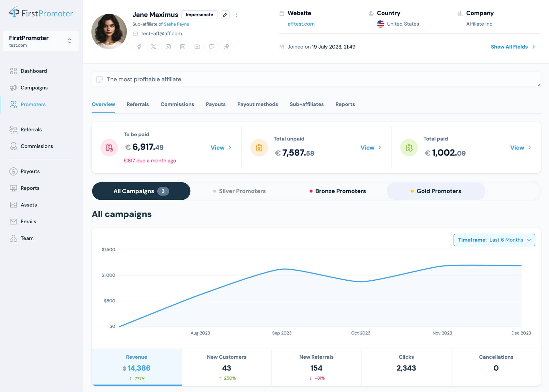549x392 pixels.
Task: Open the three-dot options menu near Impersonate
Action: pos(237,15)
